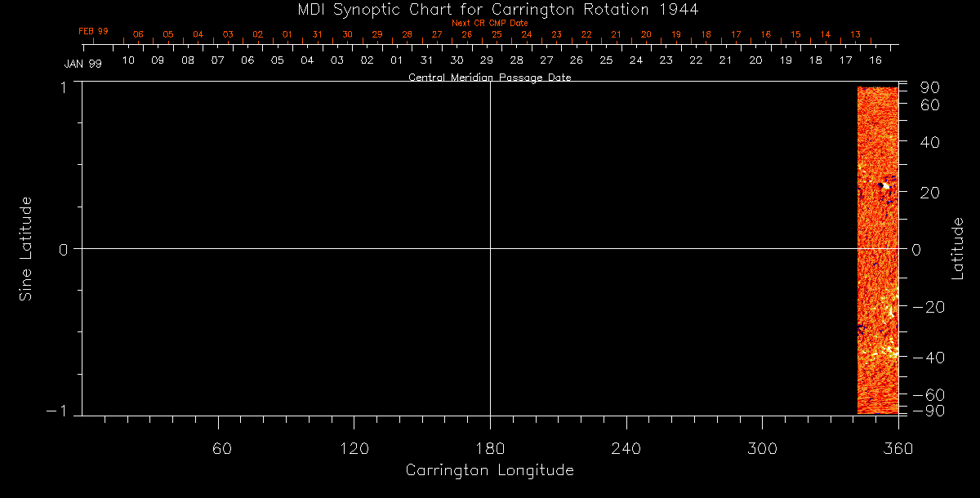Viewport: 980px width, 498px height.
Task: Click the 180 longitude tick label
Action: [x=490, y=447]
